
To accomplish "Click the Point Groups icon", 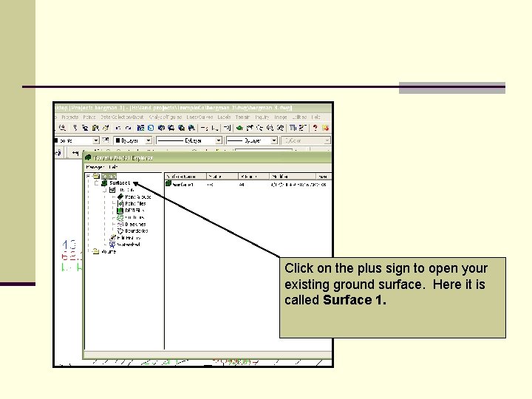I will pyautogui.click(x=120, y=197).
